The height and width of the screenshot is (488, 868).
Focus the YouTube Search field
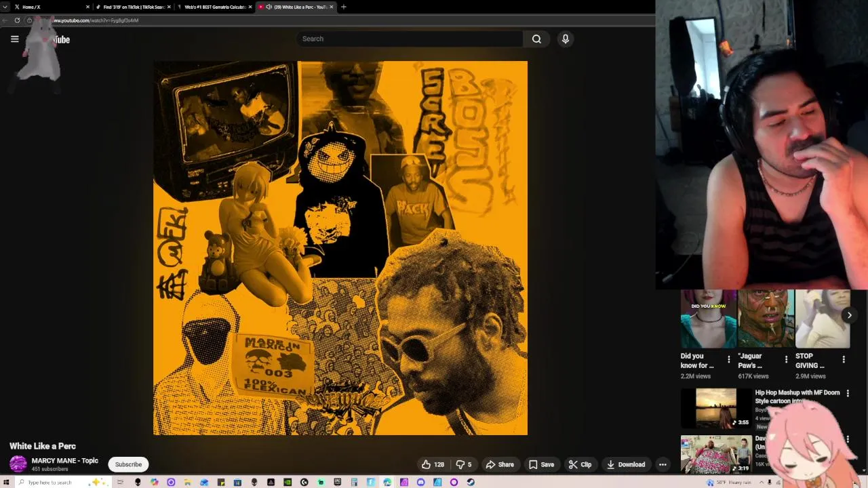point(410,39)
